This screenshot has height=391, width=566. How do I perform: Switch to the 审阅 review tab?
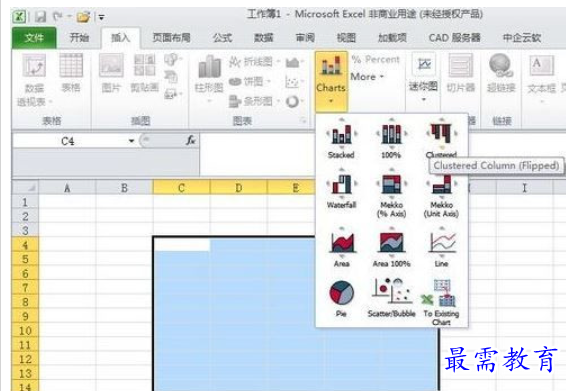point(305,38)
